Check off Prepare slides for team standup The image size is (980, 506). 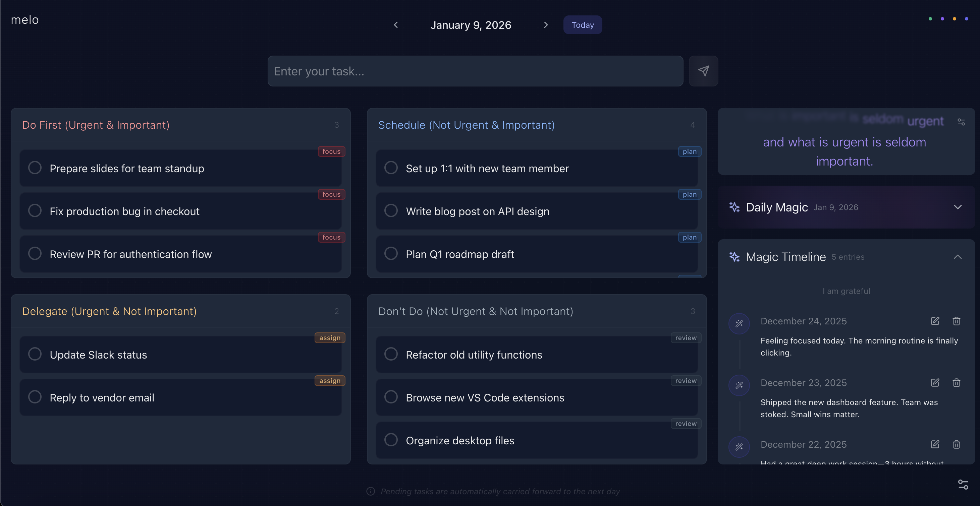pyautogui.click(x=35, y=168)
